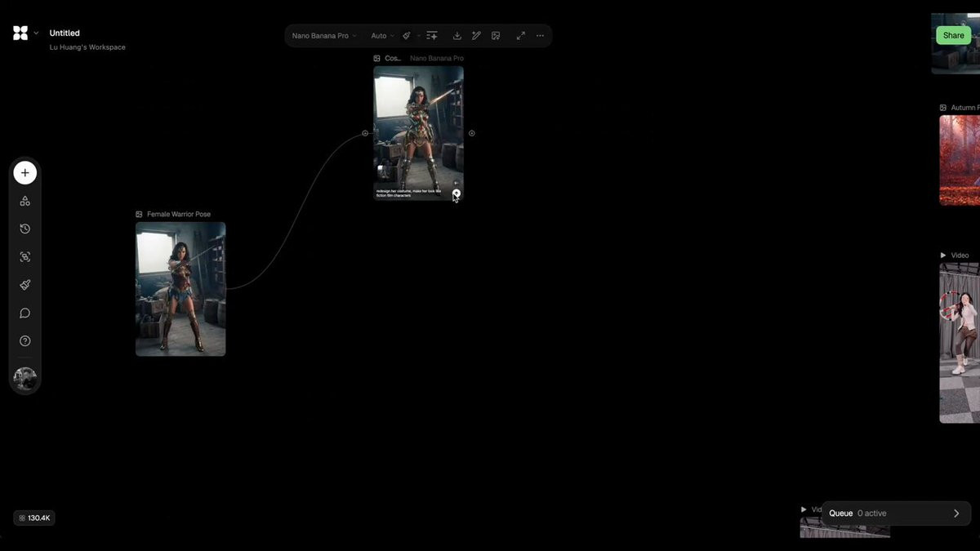Click play icon beside Video node title
980x551 pixels.
[943, 256]
